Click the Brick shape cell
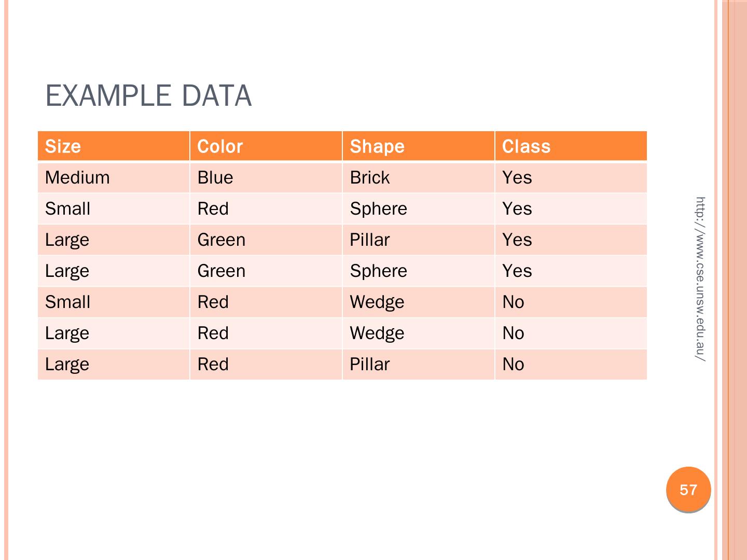The width and height of the screenshot is (747, 560). click(x=369, y=177)
